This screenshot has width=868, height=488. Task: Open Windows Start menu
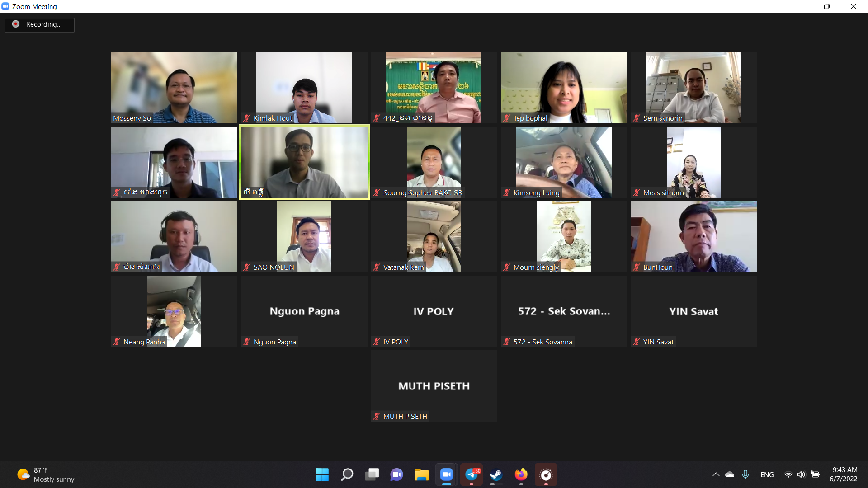pyautogui.click(x=322, y=474)
